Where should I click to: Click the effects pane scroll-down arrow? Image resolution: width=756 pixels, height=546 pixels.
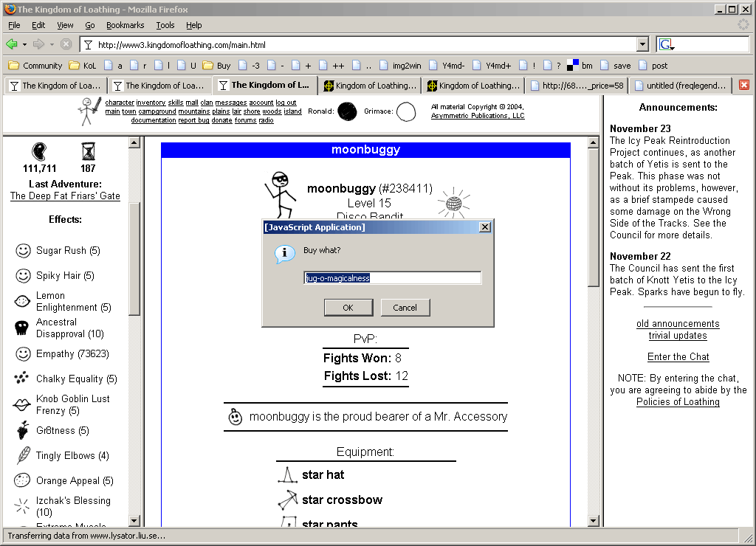134,520
